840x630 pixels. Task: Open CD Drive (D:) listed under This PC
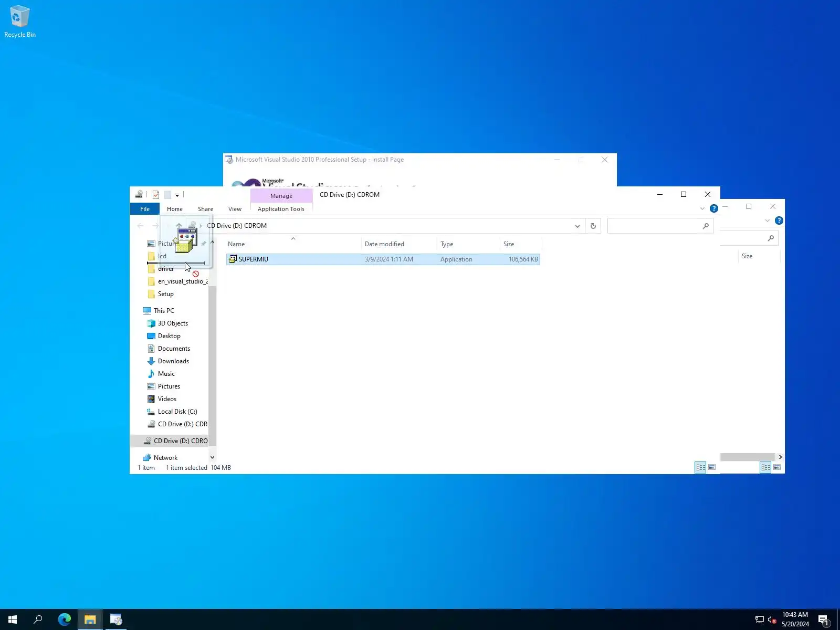pyautogui.click(x=177, y=424)
